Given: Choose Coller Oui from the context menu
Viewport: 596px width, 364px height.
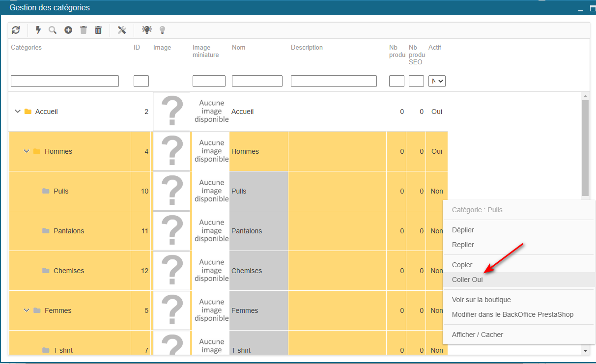Looking at the screenshot, I should [x=467, y=280].
